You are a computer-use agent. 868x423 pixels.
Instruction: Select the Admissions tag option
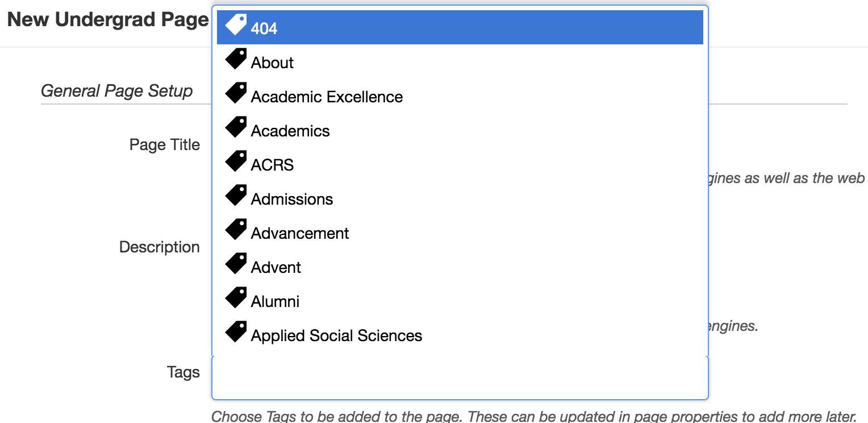click(292, 199)
